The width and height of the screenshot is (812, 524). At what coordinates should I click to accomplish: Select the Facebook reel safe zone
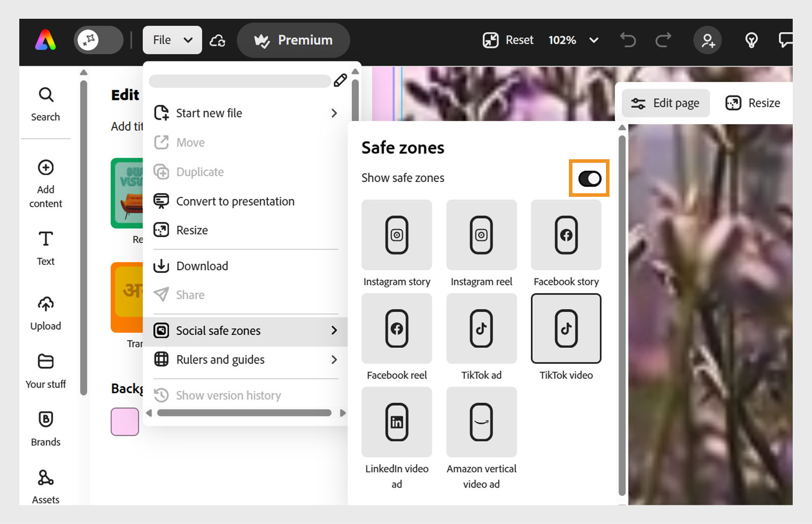tap(396, 329)
